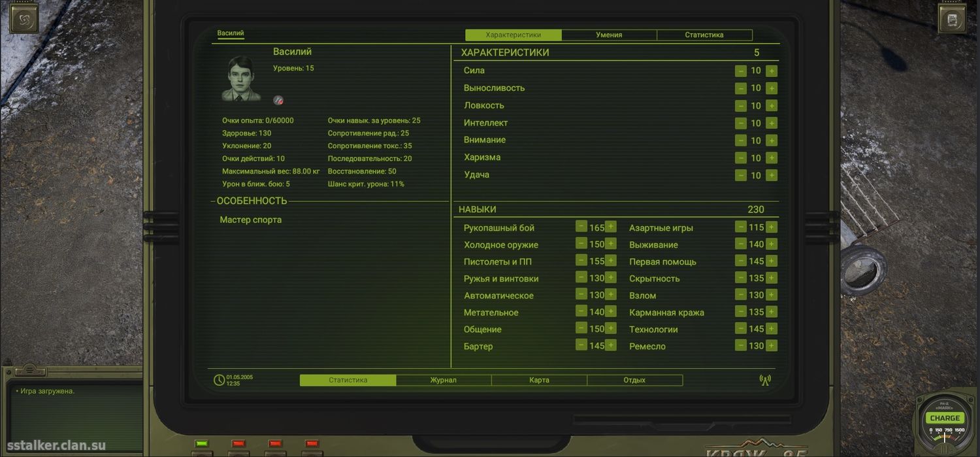Click the CHARGE gauge indicator

pyautogui.click(x=945, y=418)
